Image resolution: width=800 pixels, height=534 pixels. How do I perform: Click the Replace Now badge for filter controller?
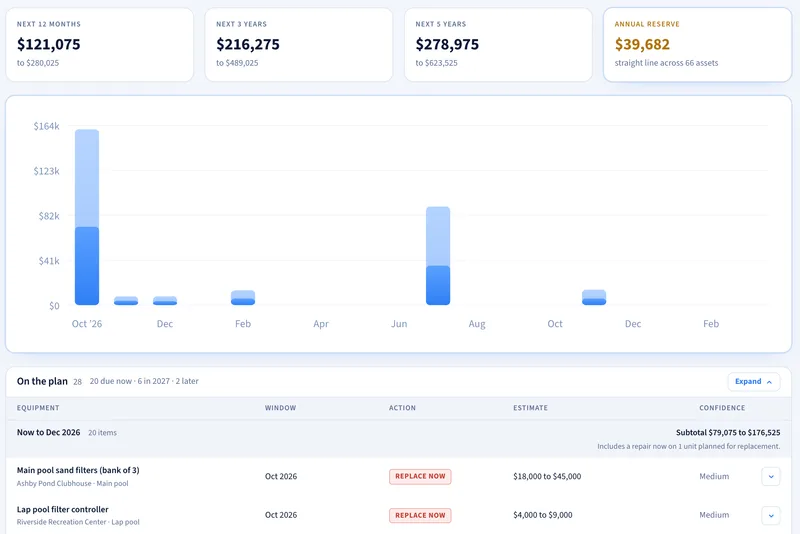[420, 515]
